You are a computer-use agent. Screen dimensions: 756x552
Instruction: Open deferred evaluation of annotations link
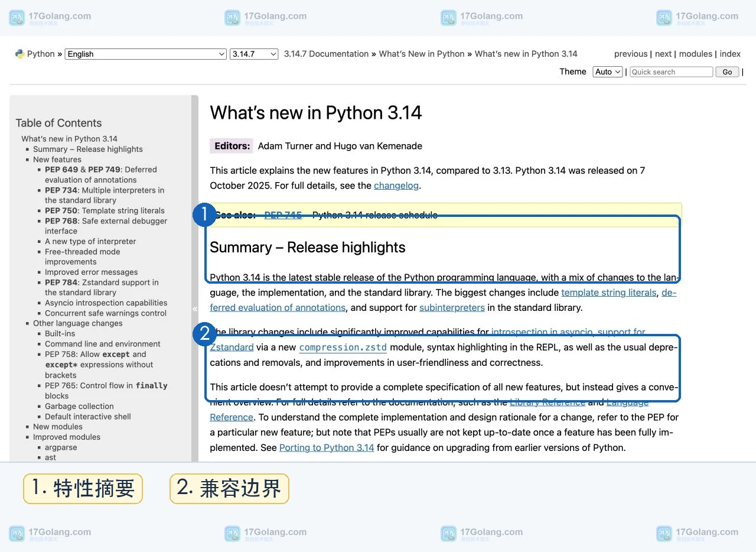point(278,308)
